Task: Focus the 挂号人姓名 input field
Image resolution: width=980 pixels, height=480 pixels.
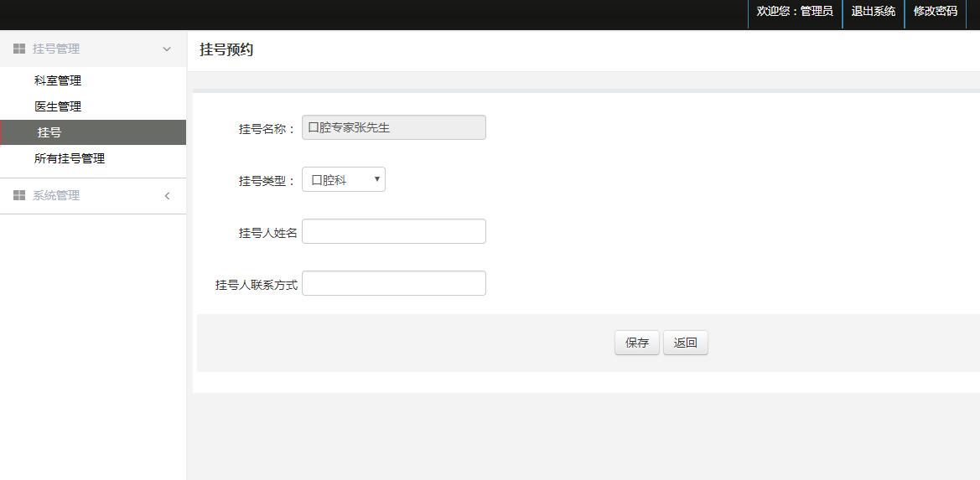Action: 394,231
